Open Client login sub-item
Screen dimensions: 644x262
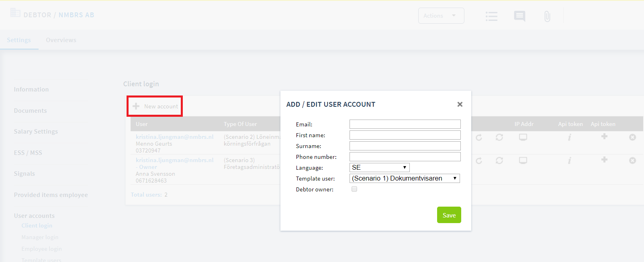(37, 225)
